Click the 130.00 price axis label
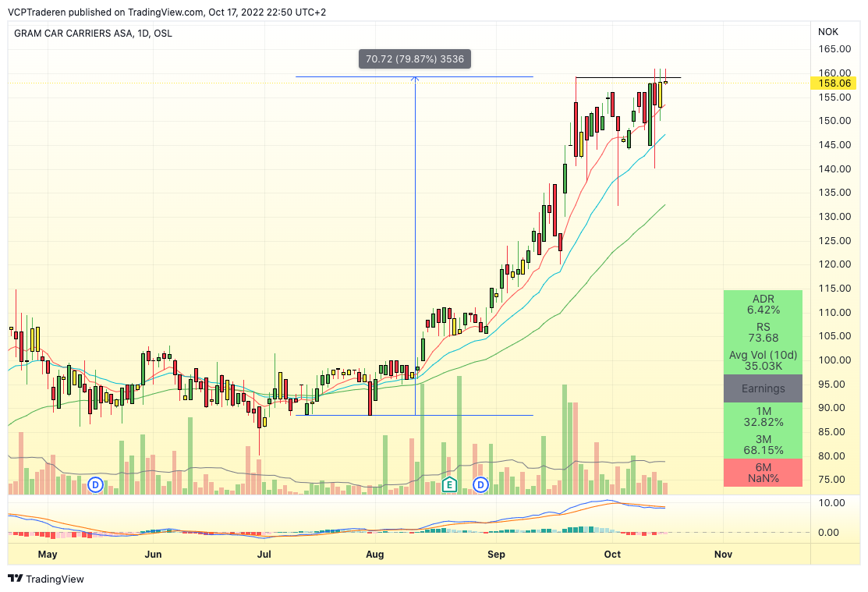868x592 pixels. [834, 217]
